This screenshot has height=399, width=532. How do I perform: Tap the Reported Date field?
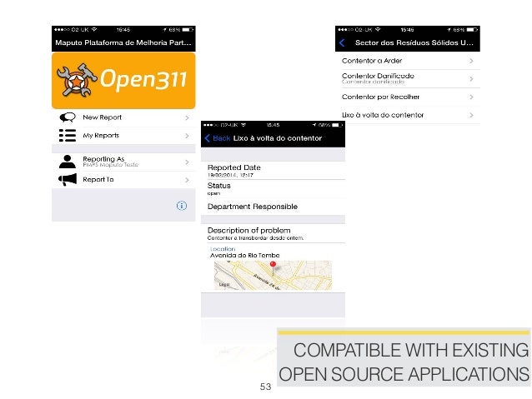click(273, 171)
